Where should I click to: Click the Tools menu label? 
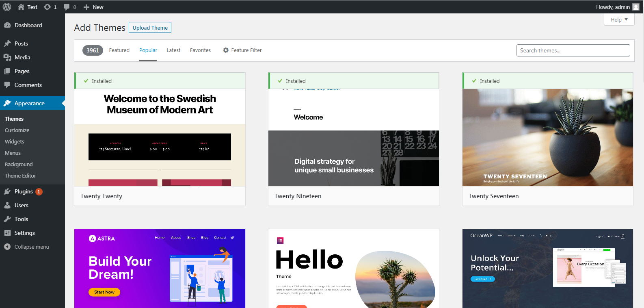click(21, 219)
